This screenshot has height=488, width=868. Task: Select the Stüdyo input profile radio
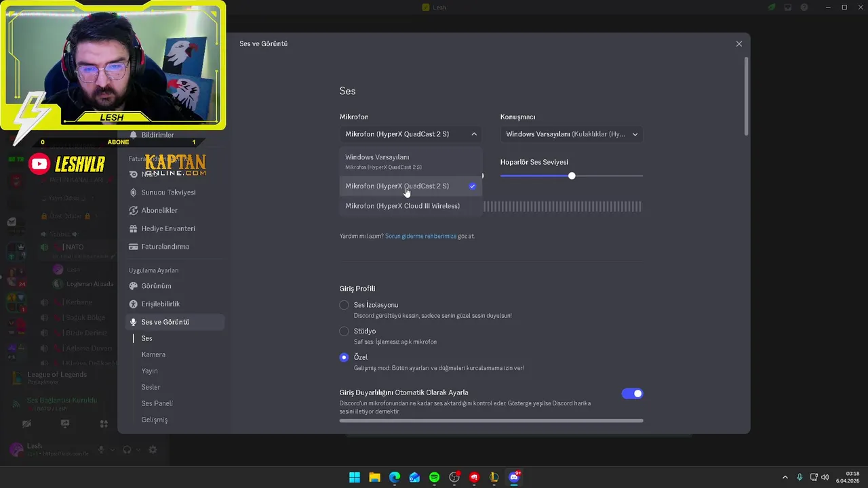pyautogui.click(x=344, y=331)
